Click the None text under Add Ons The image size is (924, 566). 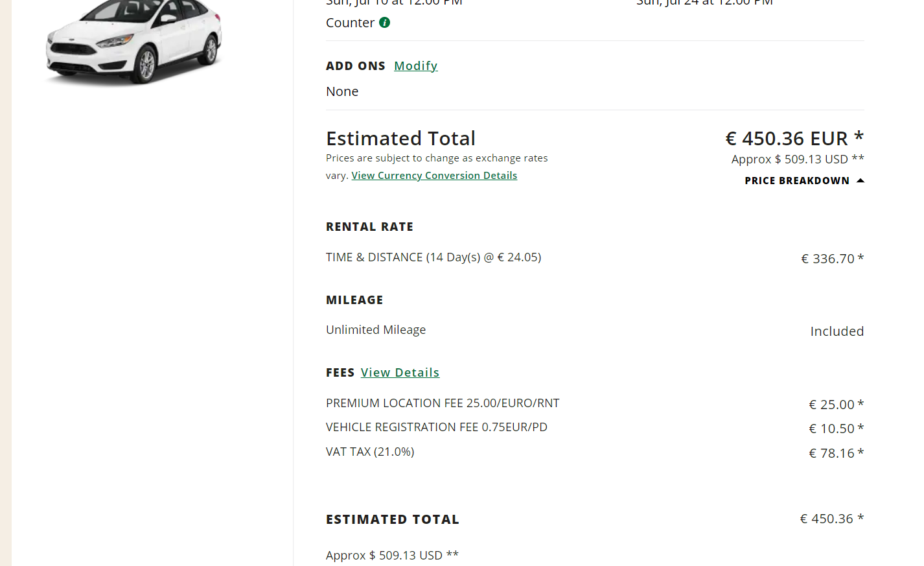pyautogui.click(x=342, y=91)
